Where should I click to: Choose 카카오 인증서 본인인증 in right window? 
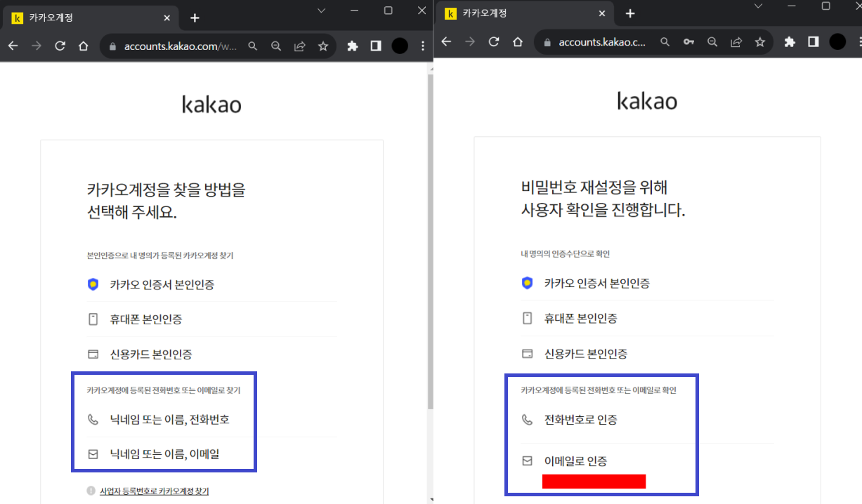click(x=647, y=284)
